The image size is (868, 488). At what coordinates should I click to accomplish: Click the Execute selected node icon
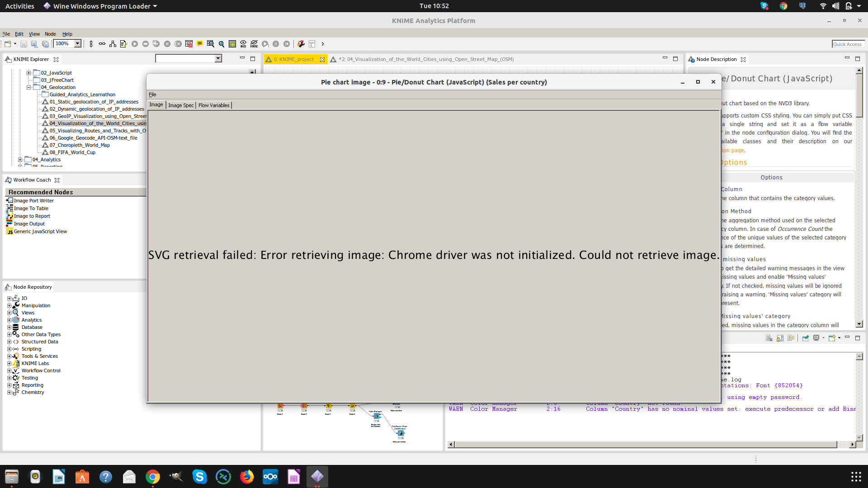point(135,44)
